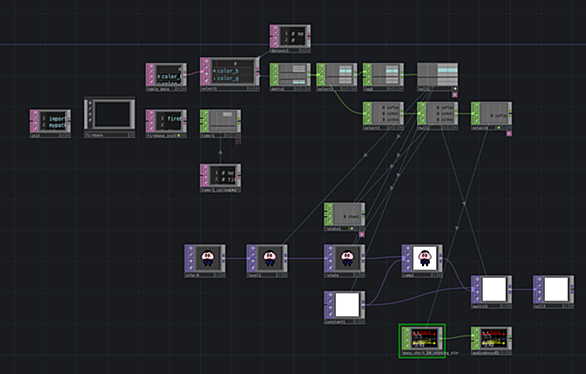Select the select1 DAT table viewer

(231, 71)
